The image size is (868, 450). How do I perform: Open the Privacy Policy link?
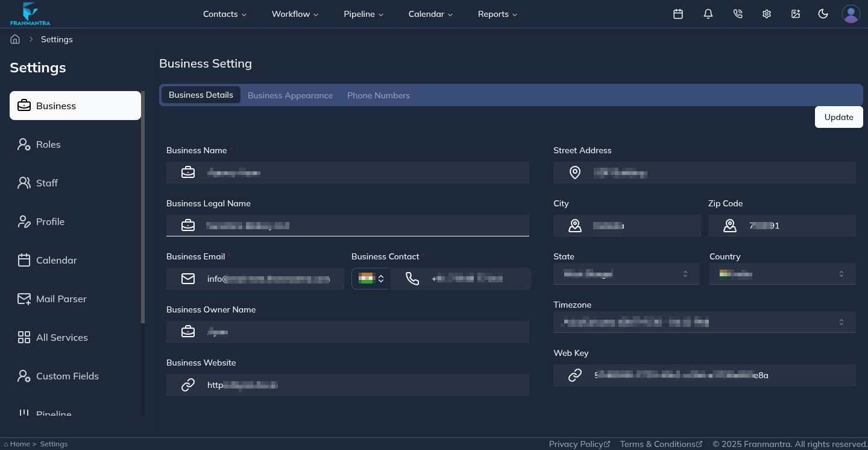[x=576, y=444]
